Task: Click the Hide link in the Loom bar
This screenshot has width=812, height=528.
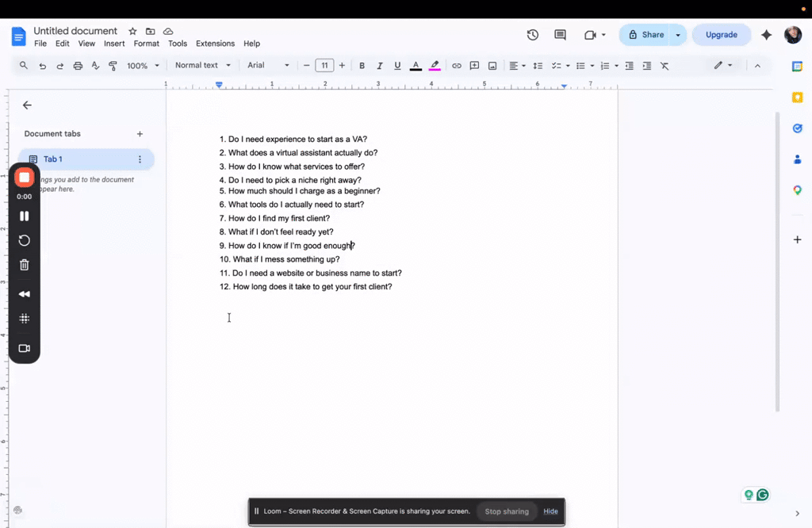Action: tap(550, 511)
